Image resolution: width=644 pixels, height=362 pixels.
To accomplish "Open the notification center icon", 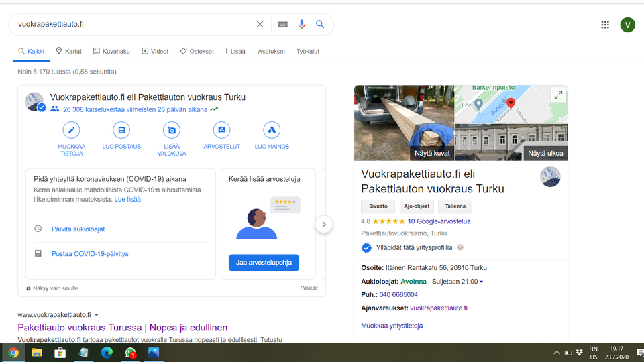I will pyautogui.click(x=640, y=353).
